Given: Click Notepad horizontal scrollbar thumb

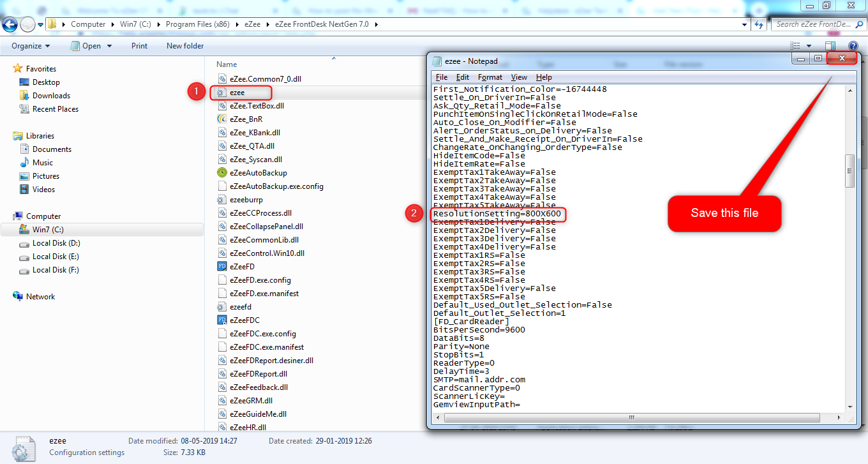Looking at the screenshot, I should click(x=631, y=418).
